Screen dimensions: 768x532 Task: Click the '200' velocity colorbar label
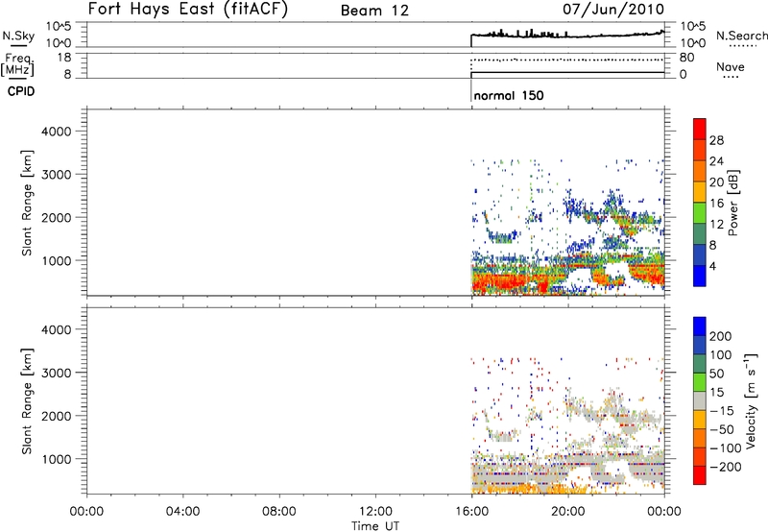[721, 336]
